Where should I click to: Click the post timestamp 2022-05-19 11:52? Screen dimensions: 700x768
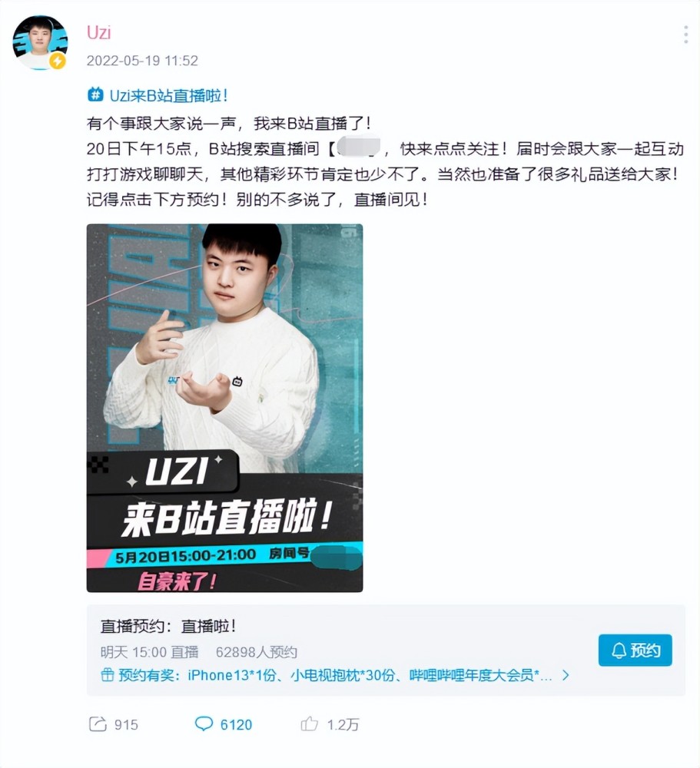pos(142,61)
